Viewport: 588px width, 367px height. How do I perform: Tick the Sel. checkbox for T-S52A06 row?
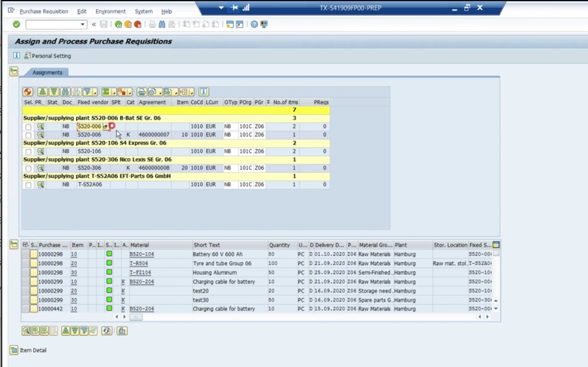coord(28,185)
